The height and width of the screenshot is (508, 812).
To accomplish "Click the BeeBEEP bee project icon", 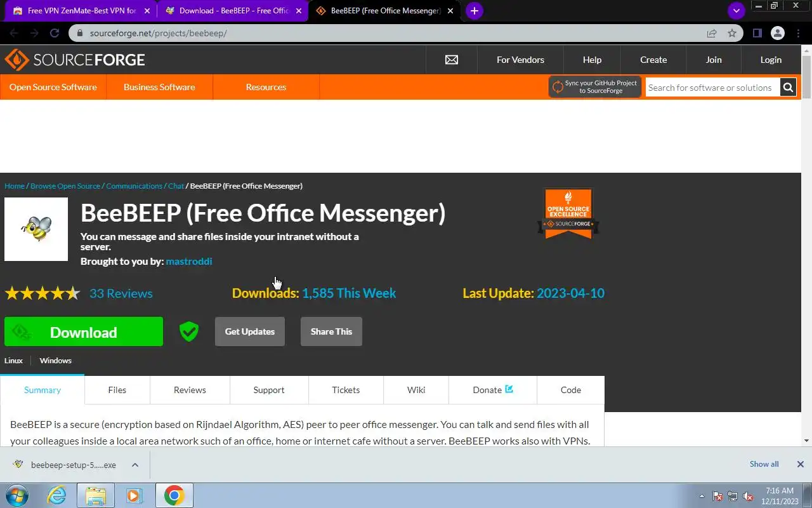I will tap(36, 229).
